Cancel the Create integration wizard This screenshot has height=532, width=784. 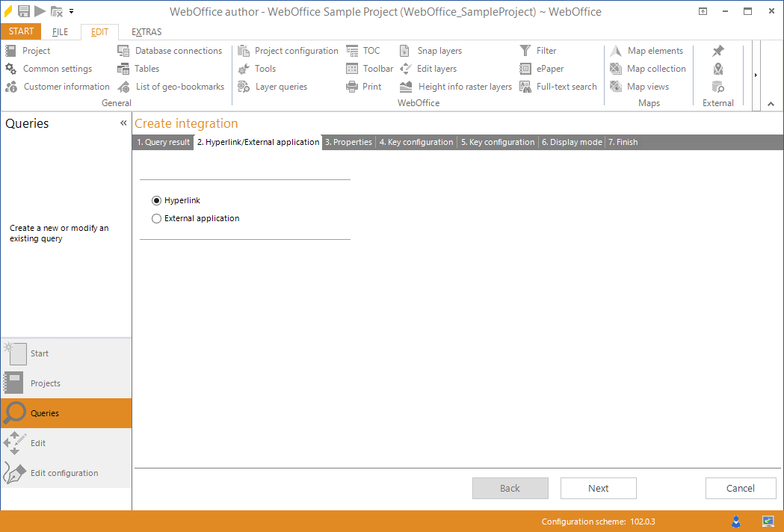(x=741, y=488)
